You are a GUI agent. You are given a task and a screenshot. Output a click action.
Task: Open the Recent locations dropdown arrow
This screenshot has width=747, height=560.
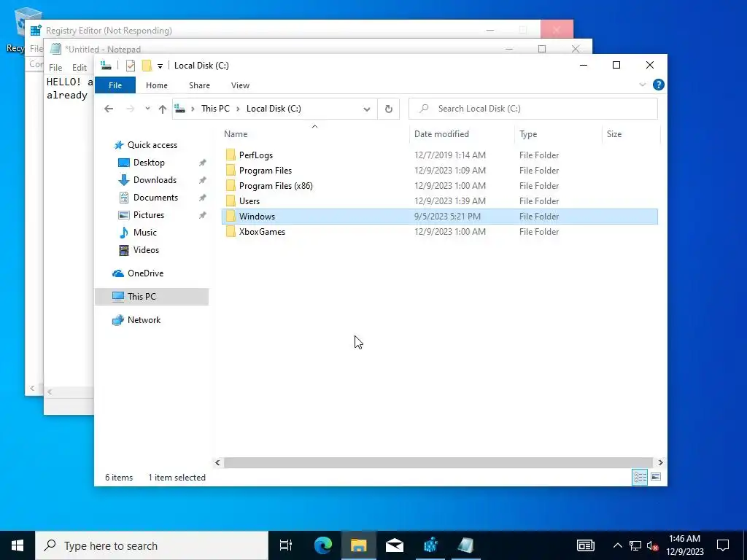click(147, 109)
